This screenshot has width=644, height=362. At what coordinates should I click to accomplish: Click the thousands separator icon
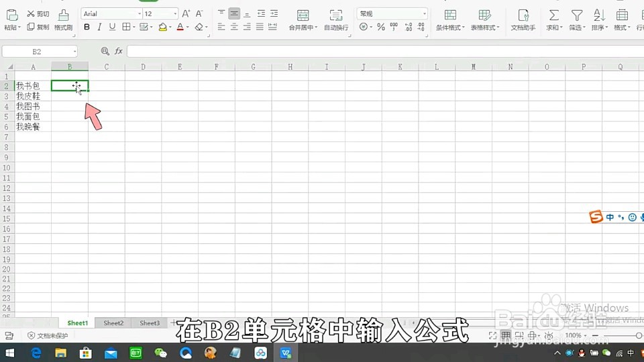coord(394,27)
